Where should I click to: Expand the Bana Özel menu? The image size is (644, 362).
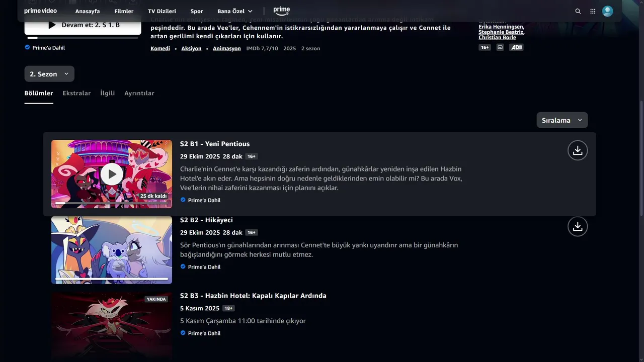point(235,11)
